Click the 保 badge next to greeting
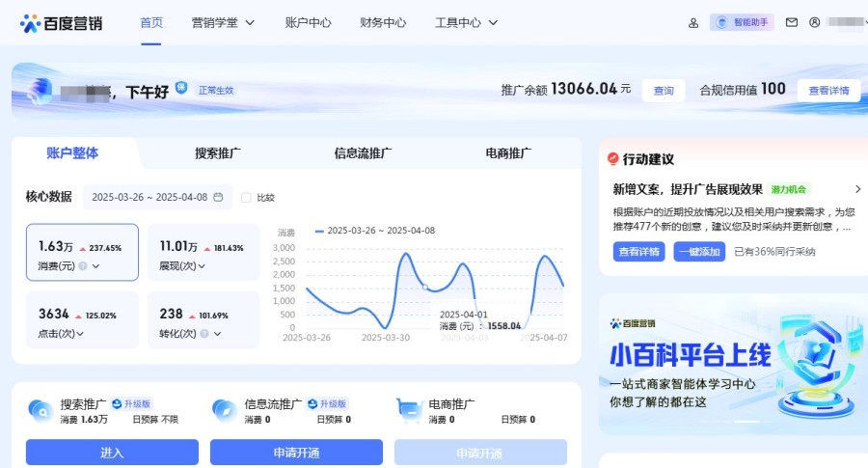Viewport: 868px width, 468px height. point(180,89)
